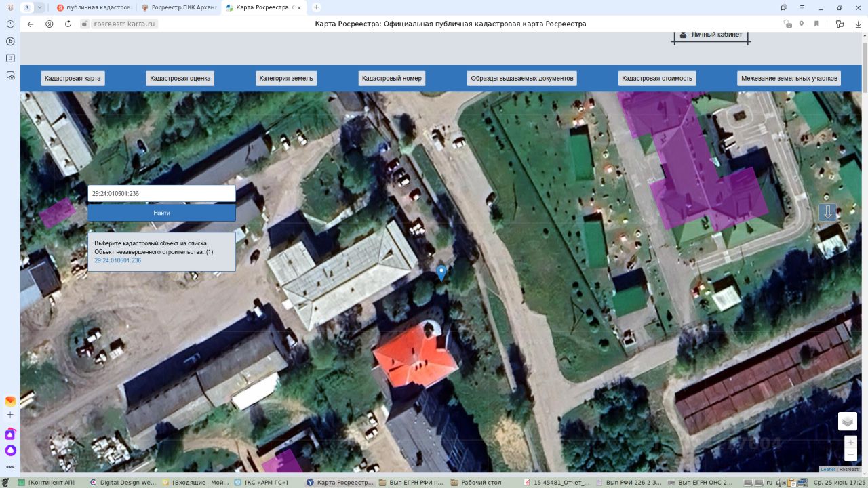Expand the tab list dropdown chevron
This screenshot has height=488, width=868.
[40, 7]
